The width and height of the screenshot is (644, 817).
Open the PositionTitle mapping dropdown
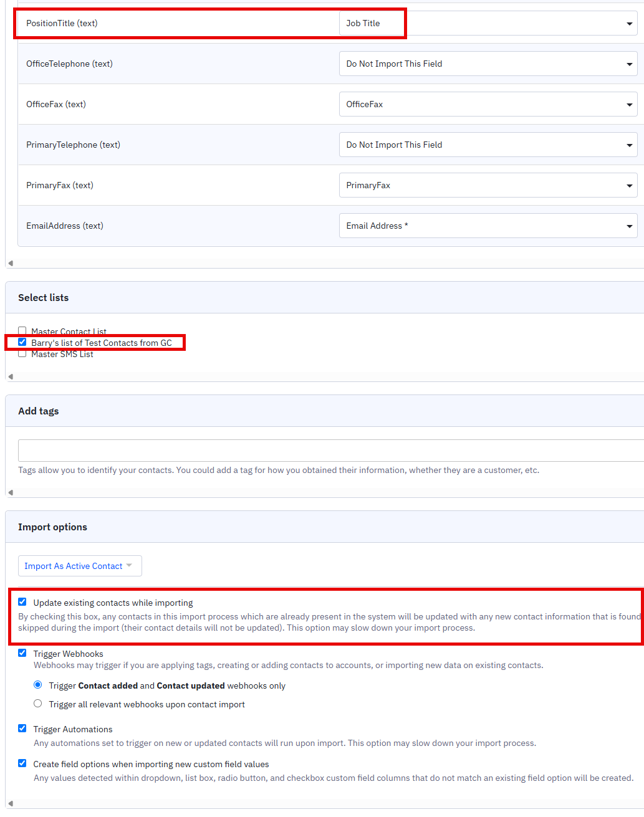point(488,24)
